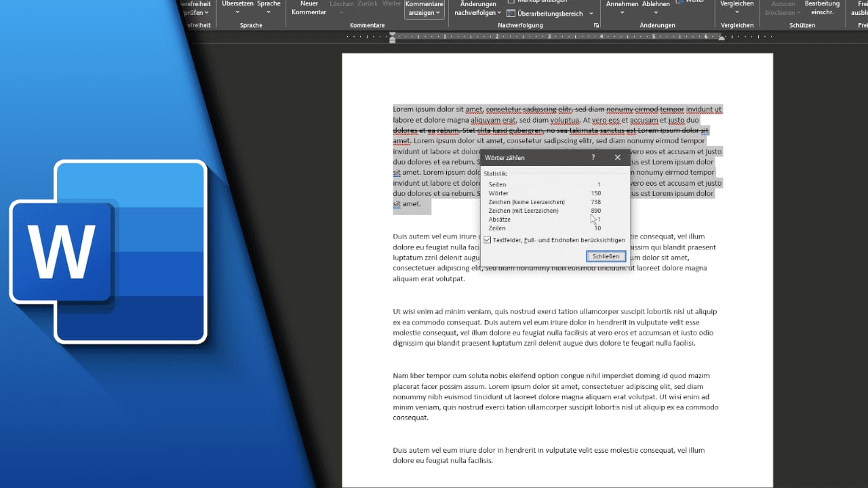
Task: Click the Überarbeitungsbereich pane icon
Action: pyautogui.click(x=511, y=14)
